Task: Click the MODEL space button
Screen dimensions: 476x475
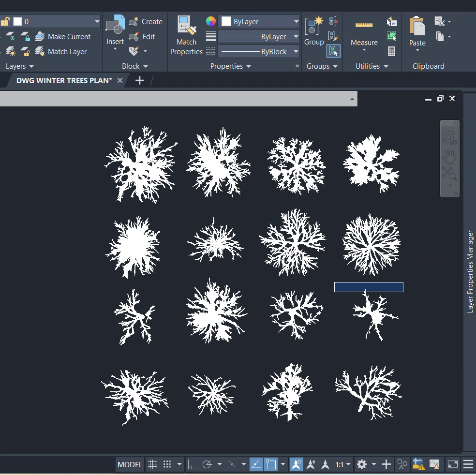Action: pyautogui.click(x=130, y=465)
